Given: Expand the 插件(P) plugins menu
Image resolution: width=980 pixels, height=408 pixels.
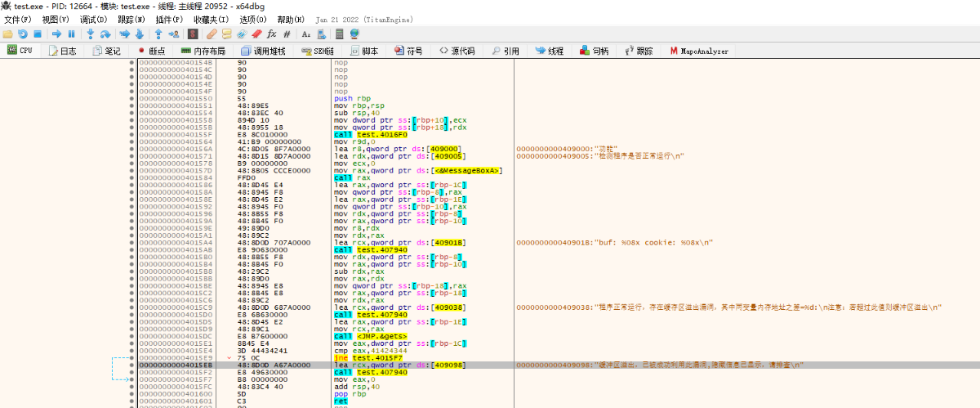Looking at the screenshot, I should tap(168, 19).
